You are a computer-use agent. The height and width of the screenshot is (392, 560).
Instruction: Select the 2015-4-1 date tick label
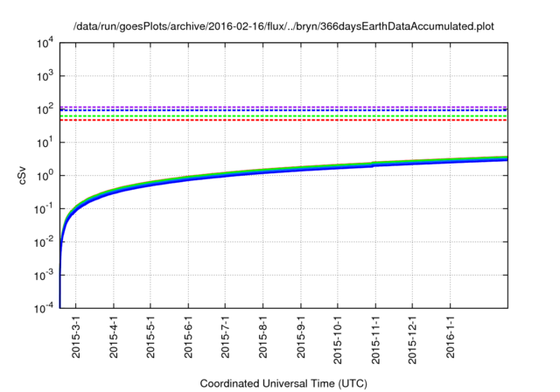coord(113,337)
